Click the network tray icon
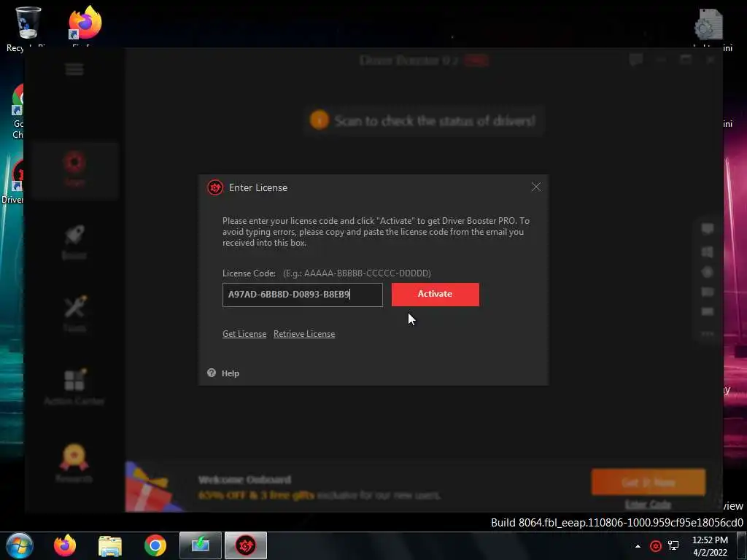This screenshot has height=560, width=747. click(673, 545)
